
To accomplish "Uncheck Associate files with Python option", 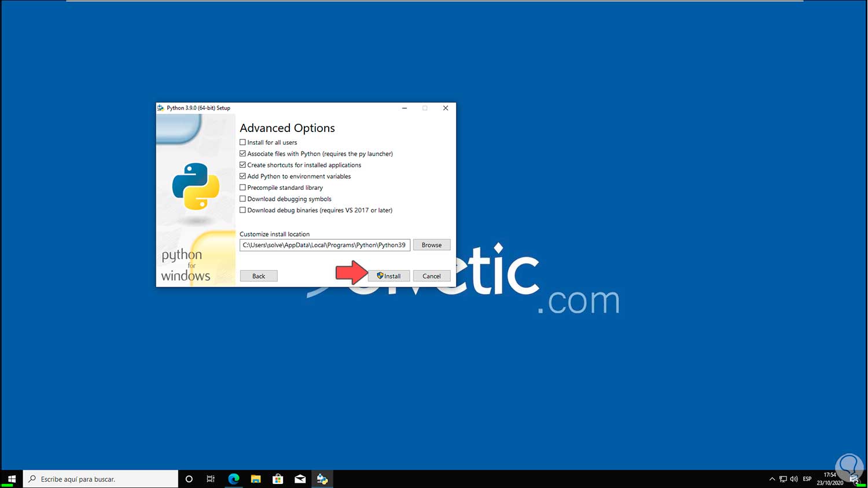I will click(242, 153).
